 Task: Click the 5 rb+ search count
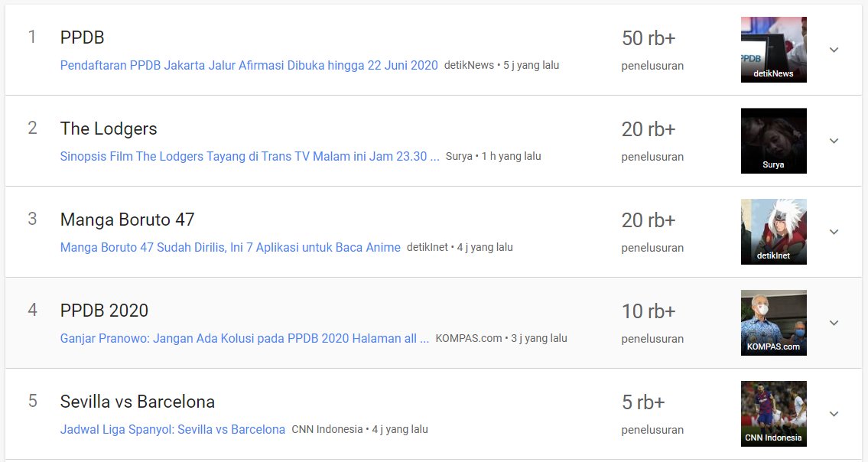click(642, 402)
